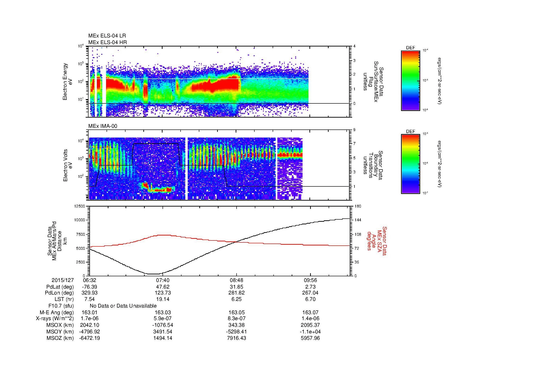Click the 12500 altitude axis tick label

(80, 206)
